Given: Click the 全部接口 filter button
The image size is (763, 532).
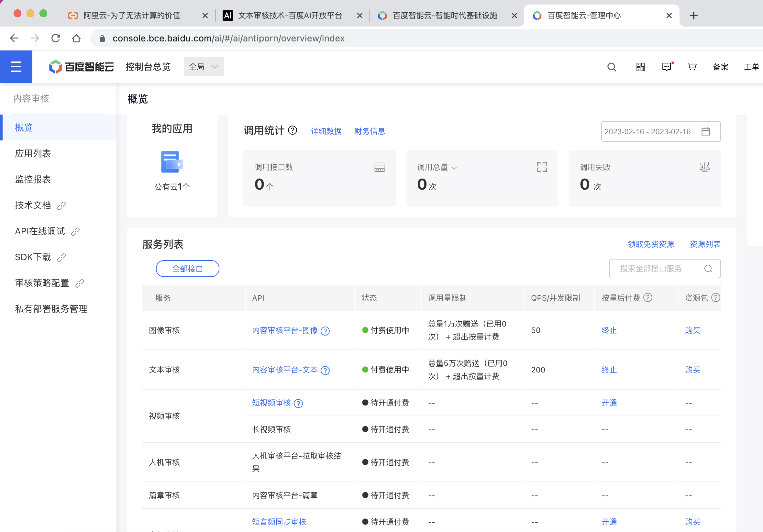Looking at the screenshot, I should 187,269.
